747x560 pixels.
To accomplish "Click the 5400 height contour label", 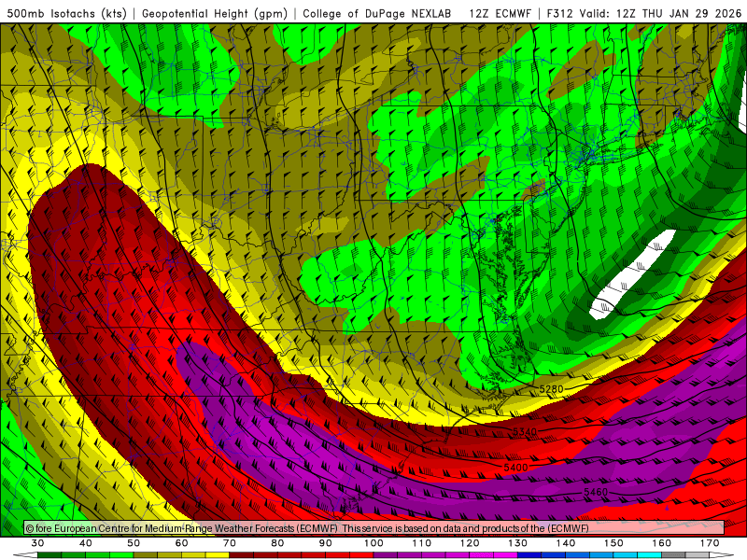I will [516, 468].
